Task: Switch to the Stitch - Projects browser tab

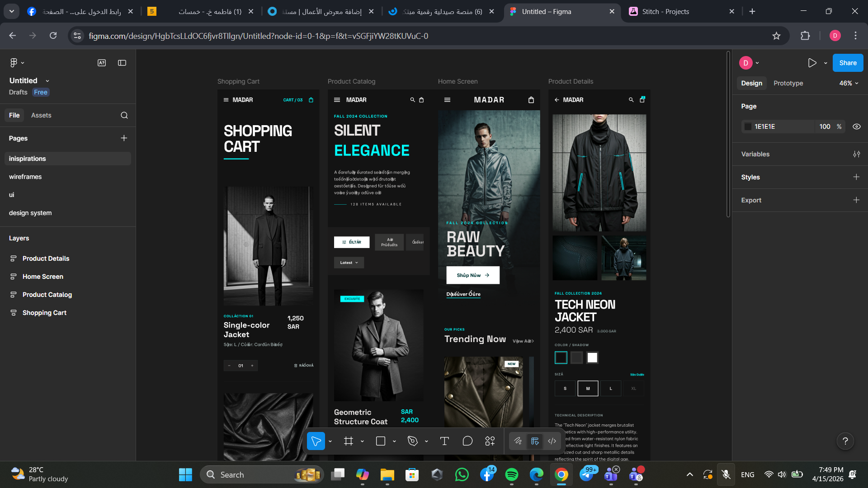Action: point(682,12)
